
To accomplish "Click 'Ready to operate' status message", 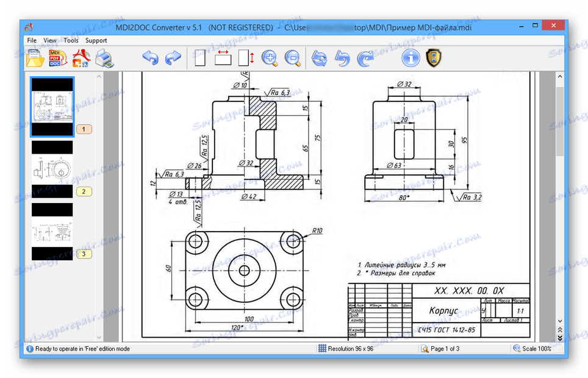I will 82,349.
